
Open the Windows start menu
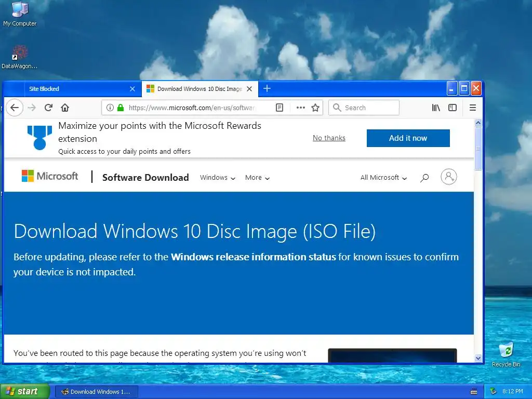click(25, 392)
